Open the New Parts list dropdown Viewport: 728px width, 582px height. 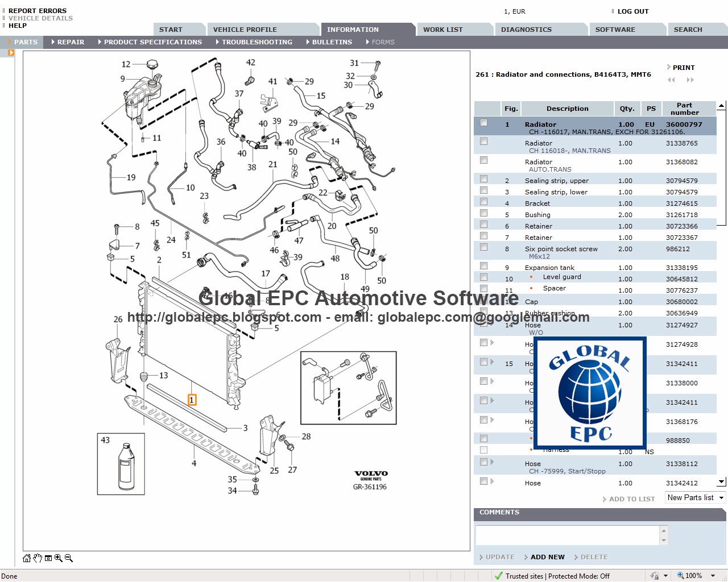tap(696, 497)
